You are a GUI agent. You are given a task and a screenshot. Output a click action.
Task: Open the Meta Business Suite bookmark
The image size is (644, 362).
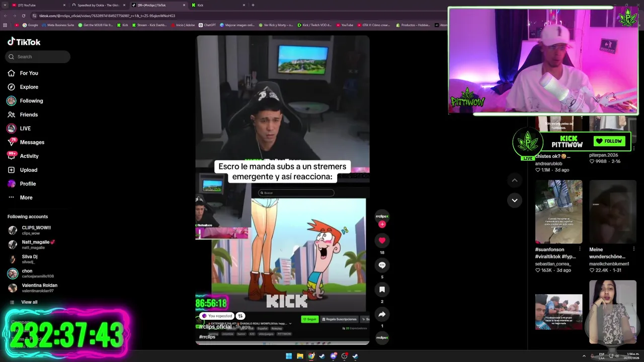[58, 25]
